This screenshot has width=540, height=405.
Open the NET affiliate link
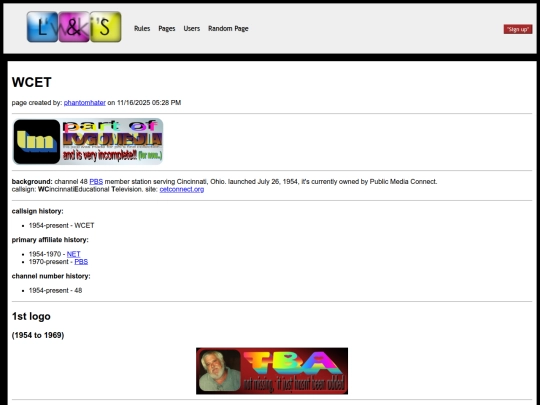tap(73, 254)
